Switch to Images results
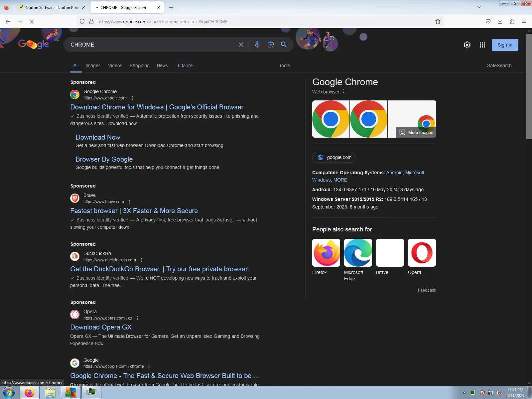The image size is (532, 399). point(93,66)
